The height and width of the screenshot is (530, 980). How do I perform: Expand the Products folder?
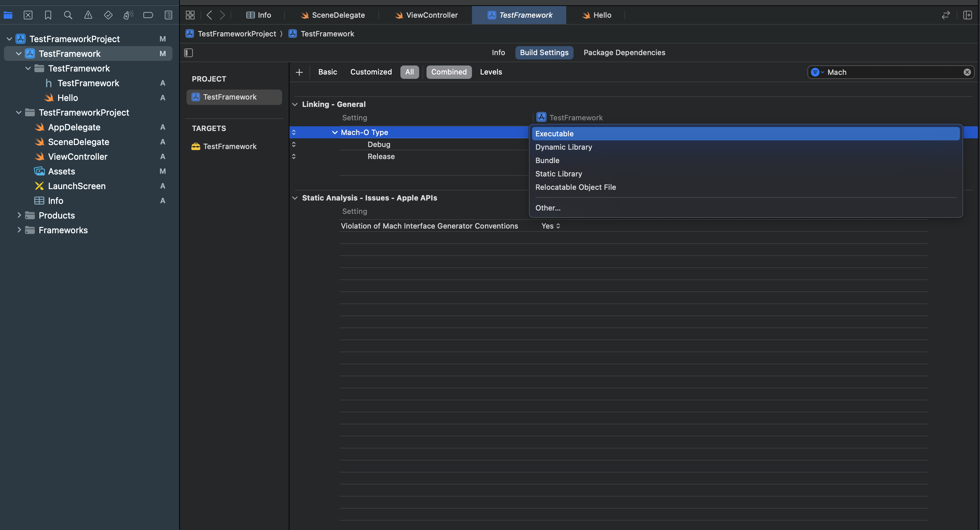[x=19, y=215]
